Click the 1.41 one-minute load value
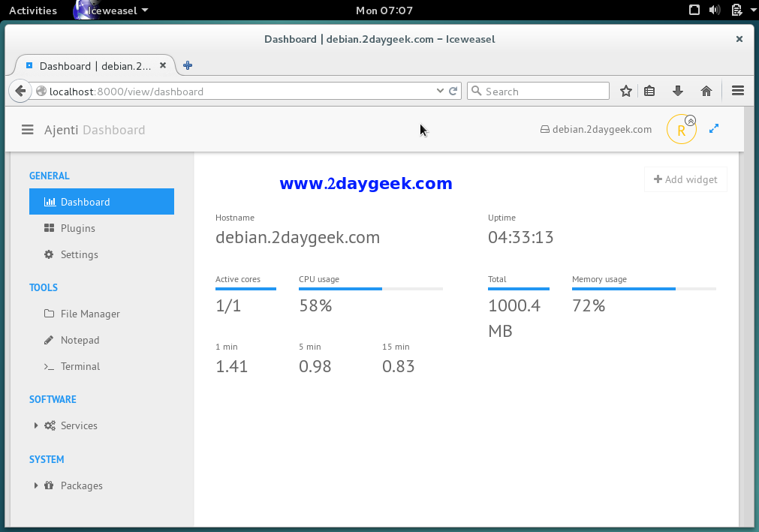Screen dimensions: 759x532 click(232, 367)
